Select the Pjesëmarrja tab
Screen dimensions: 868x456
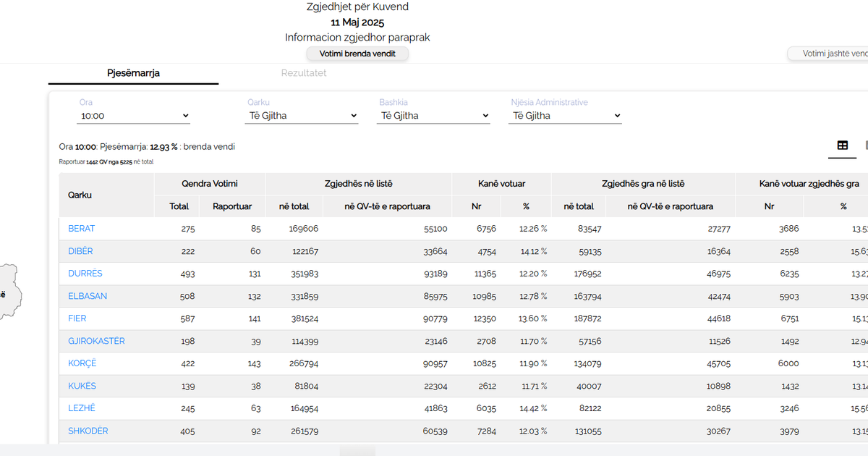point(133,73)
